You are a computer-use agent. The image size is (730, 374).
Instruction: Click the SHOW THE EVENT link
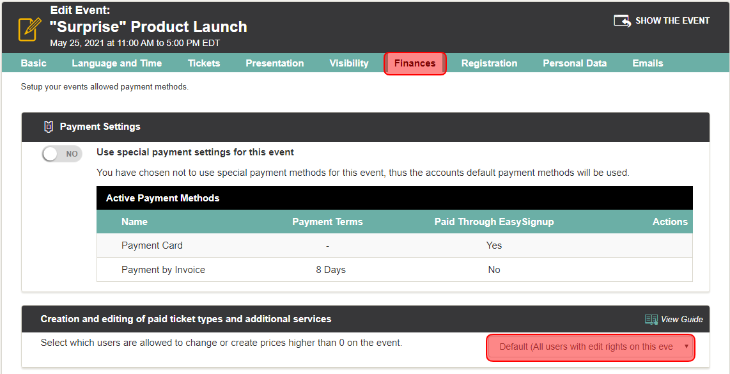[x=672, y=21]
